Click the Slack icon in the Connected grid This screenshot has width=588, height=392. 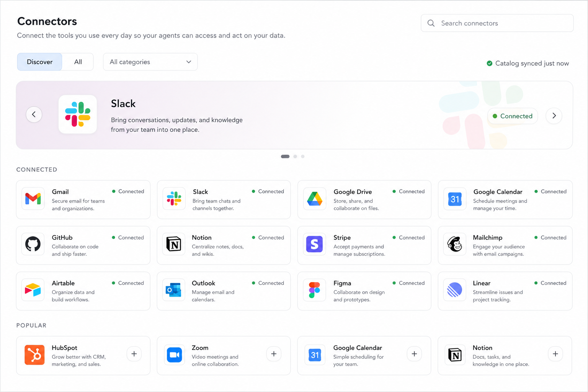(x=174, y=199)
